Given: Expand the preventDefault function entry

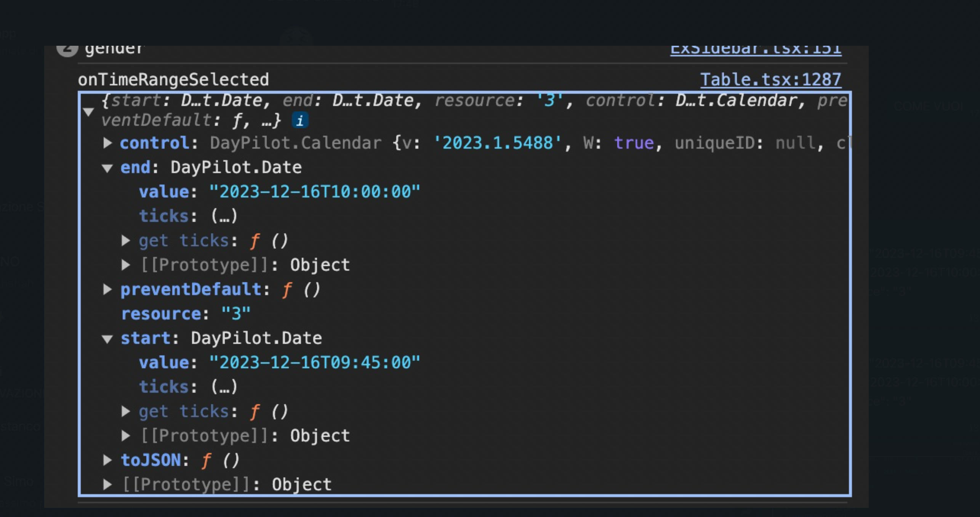Looking at the screenshot, I should coord(108,289).
